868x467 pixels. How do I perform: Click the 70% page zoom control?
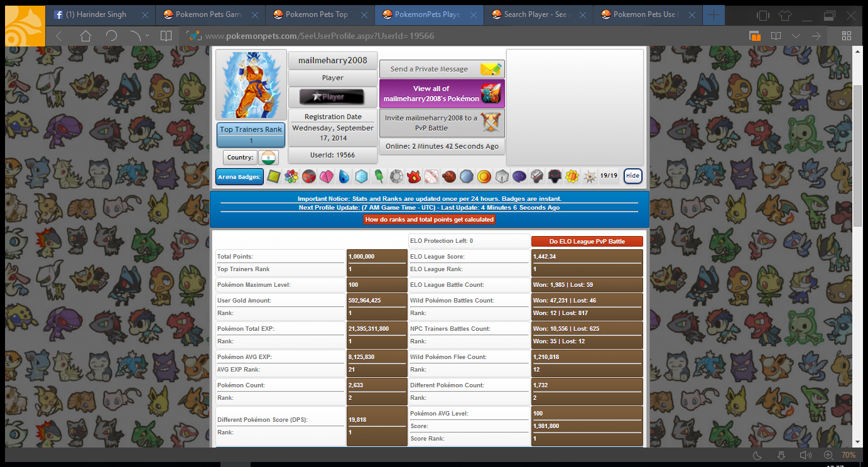(x=849, y=455)
